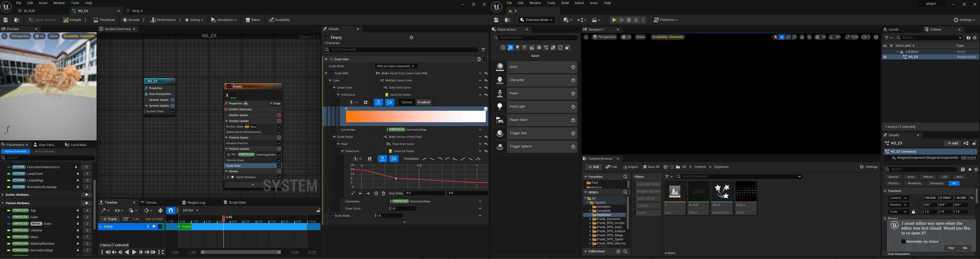Uncheck the Scale Alpha checkbox
Viewport: 980px width, 259px height.
331,216
